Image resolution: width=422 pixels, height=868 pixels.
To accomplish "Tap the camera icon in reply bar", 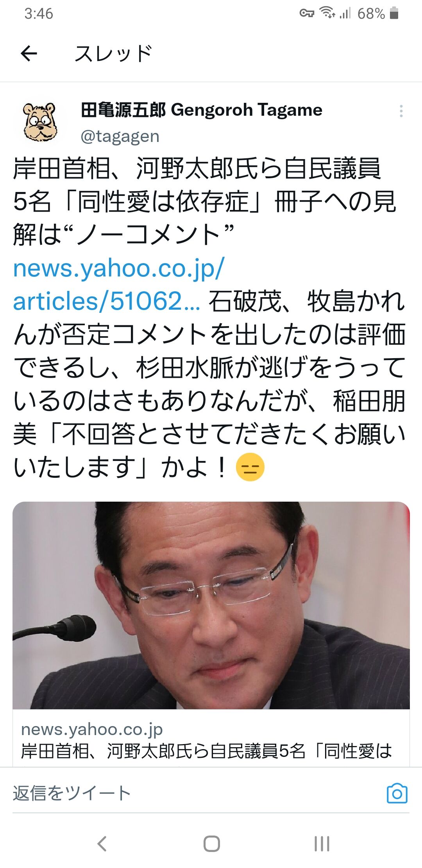I will pos(397,794).
